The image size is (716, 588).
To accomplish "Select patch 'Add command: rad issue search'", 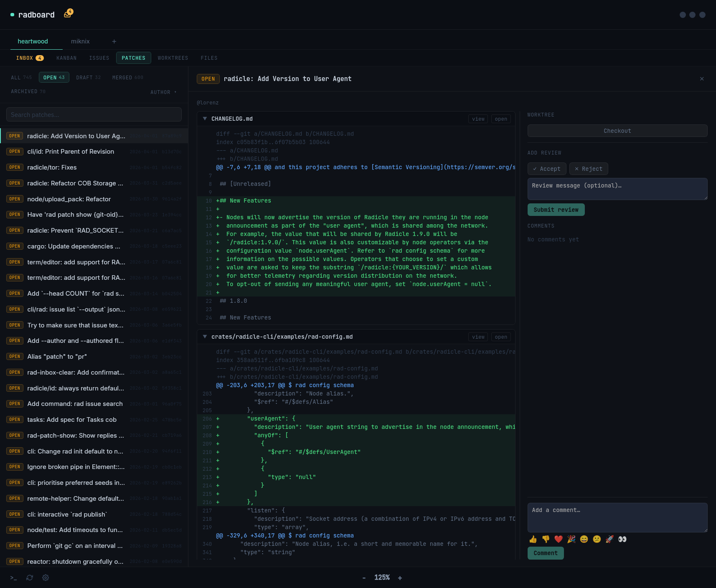I will (94, 404).
